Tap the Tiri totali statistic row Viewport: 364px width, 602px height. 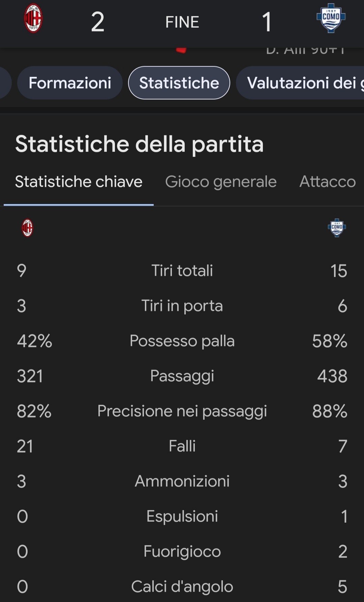point(182,271)
